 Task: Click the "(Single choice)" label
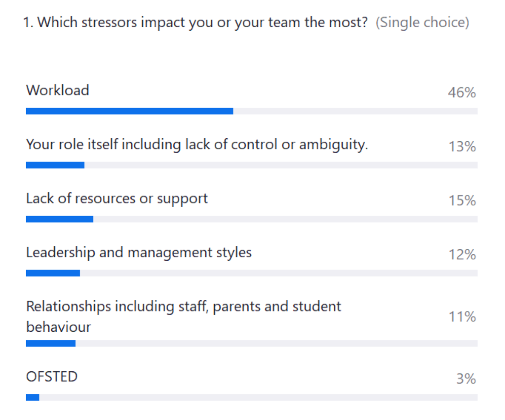[x=422, y=22]
